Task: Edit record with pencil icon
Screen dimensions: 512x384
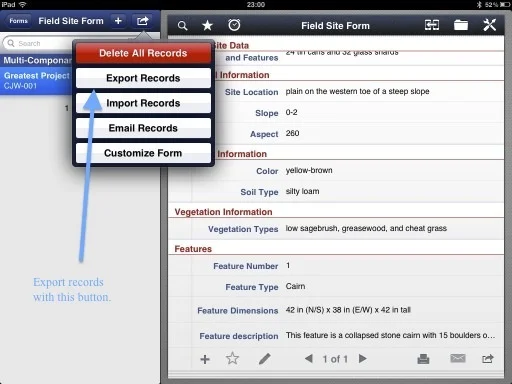Action: (265, 359)
